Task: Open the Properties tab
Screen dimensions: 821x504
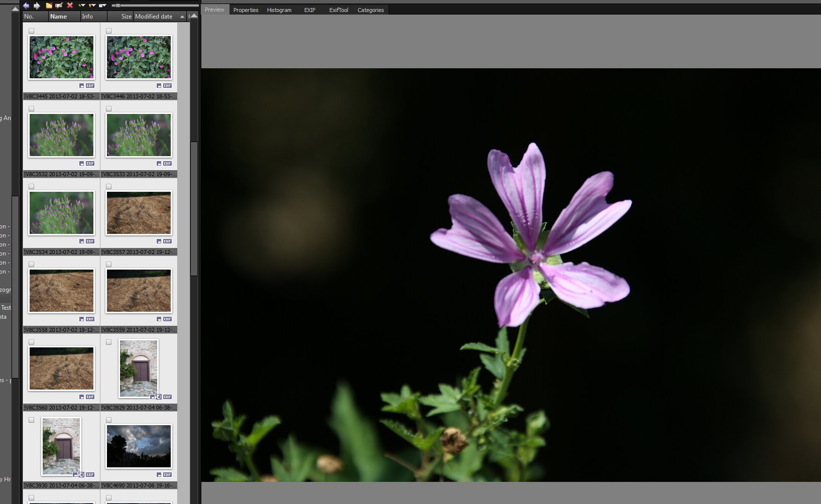Action: tap(246, 10)
